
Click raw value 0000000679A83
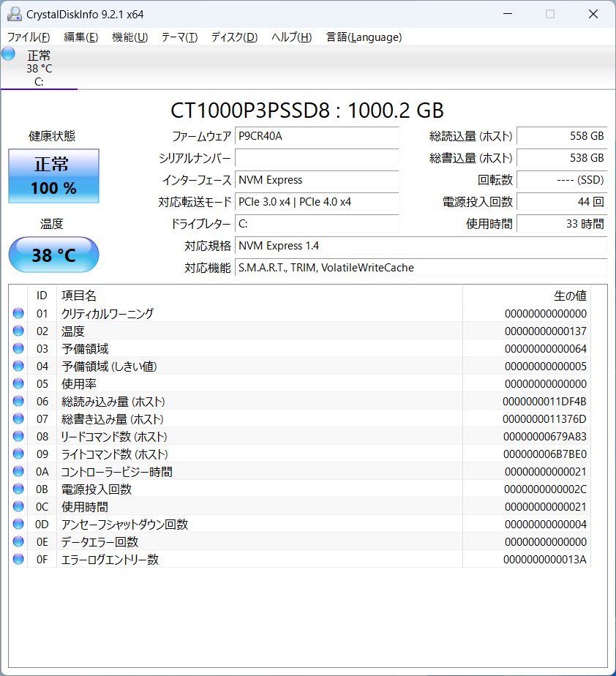tap(545, 437)
